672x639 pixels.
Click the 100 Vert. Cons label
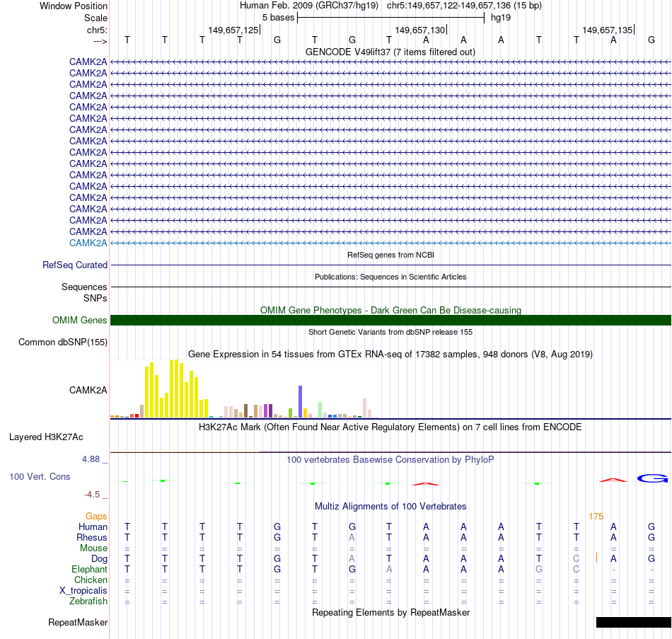40,476
